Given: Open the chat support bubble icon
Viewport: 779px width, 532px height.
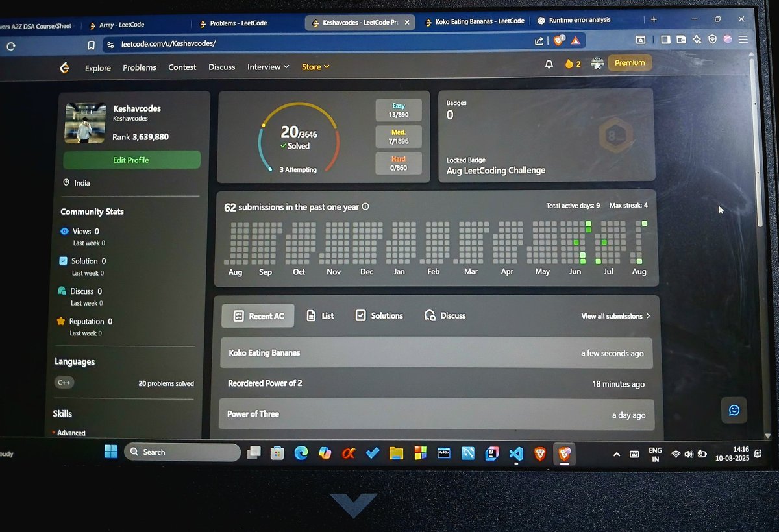Looking at the screenshot, I should [734, 410].
